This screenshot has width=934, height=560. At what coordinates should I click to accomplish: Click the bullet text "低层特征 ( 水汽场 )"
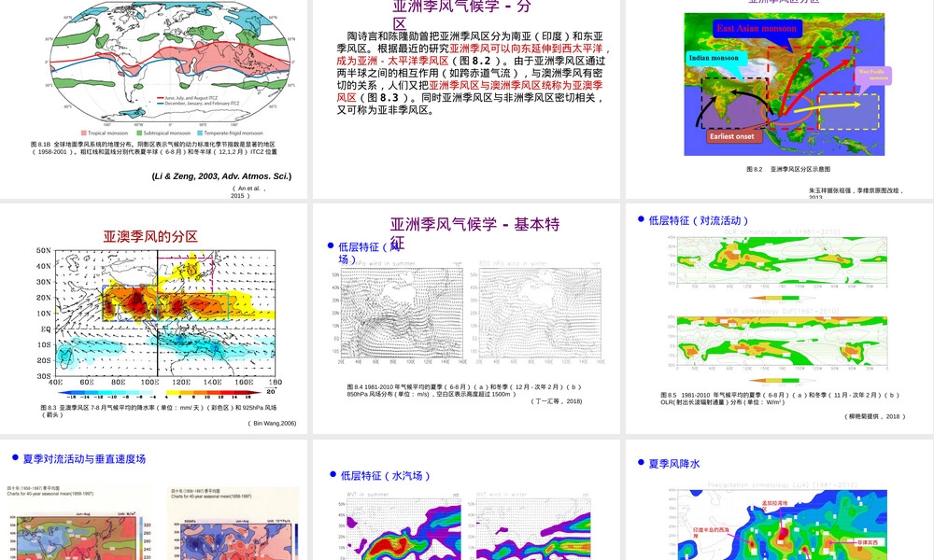tap(386, 475)
